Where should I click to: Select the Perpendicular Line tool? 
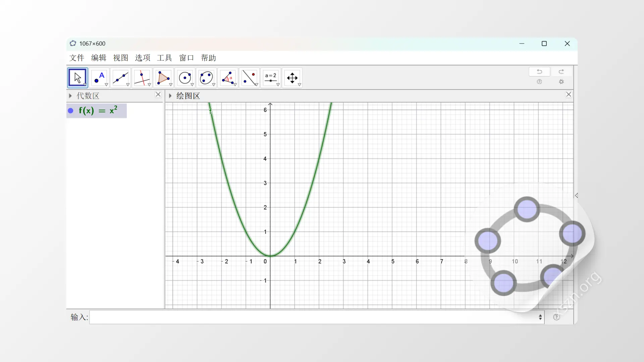tap(142, 77)
